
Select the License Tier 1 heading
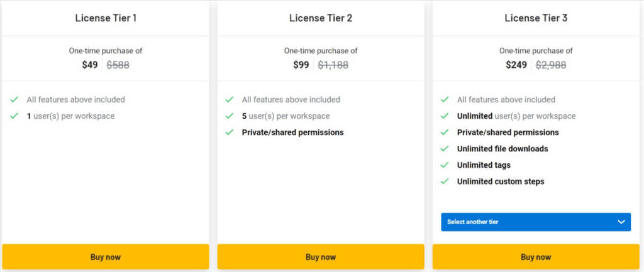(106, 18)
